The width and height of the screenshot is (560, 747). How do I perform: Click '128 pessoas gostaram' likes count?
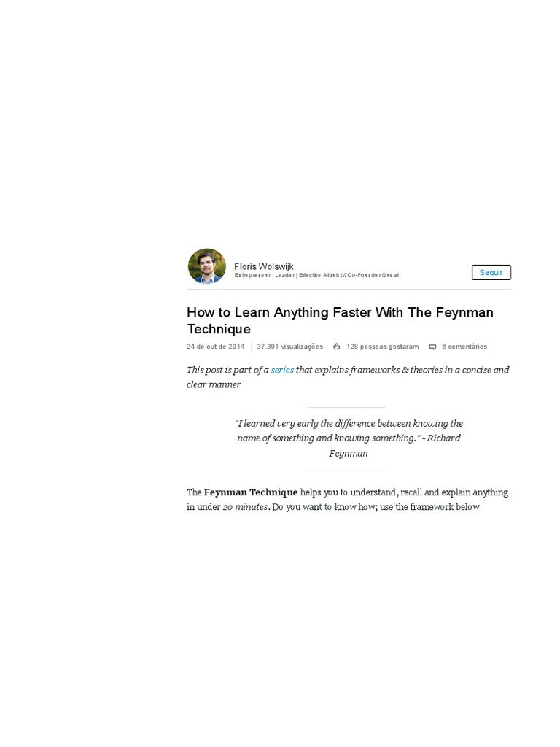382,347
